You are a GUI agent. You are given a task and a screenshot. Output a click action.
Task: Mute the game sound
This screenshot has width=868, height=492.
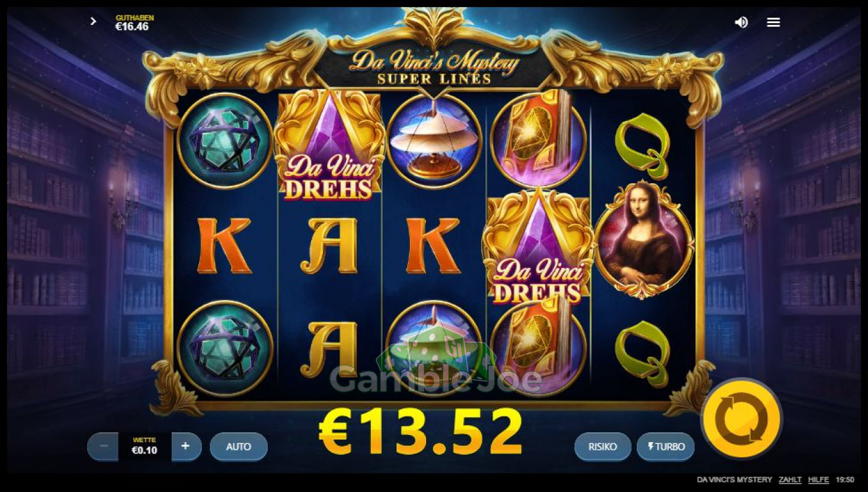point(741,22)
